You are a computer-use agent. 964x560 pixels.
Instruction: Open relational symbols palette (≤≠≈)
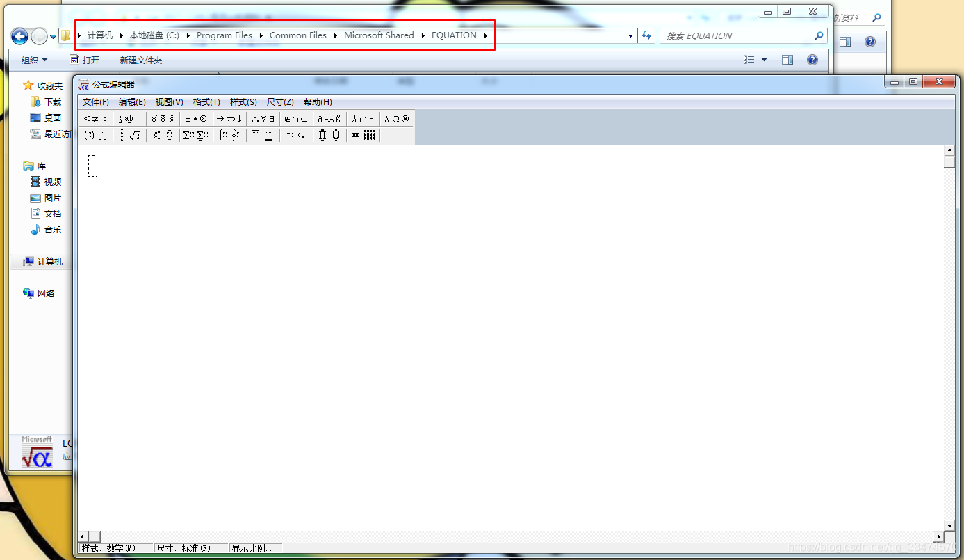point(95,119)
